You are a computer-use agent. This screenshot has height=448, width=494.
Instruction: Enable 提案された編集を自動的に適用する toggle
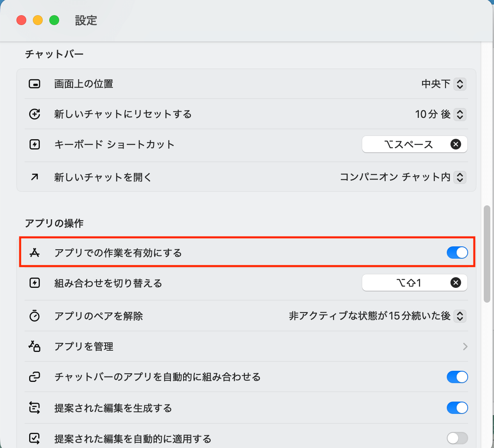point(457,439)
